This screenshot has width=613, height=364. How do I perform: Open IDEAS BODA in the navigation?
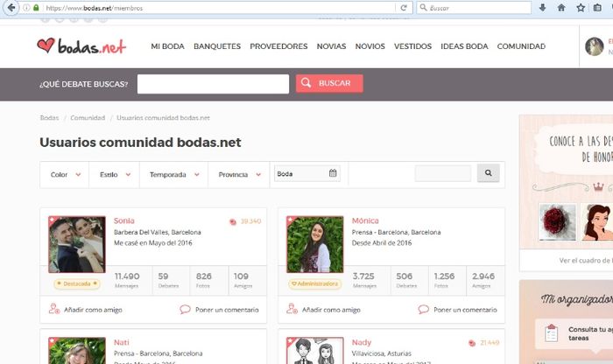point(464,46)
